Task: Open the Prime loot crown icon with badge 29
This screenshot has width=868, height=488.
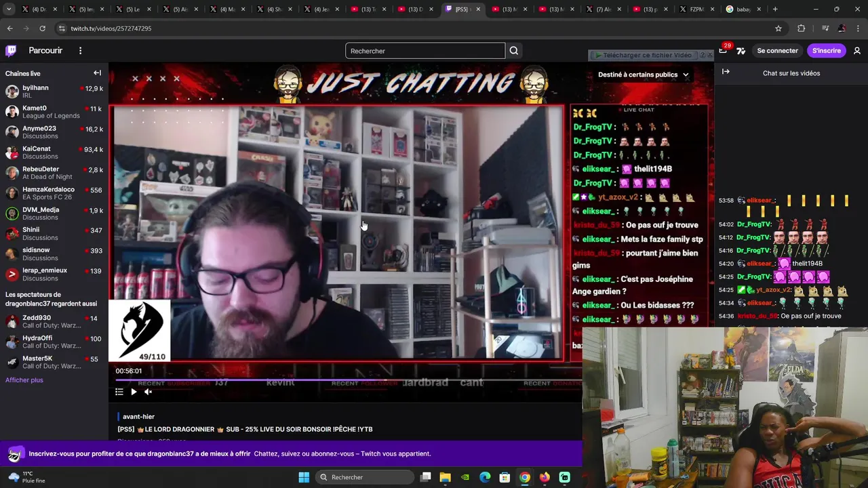Action: [724, 50]
